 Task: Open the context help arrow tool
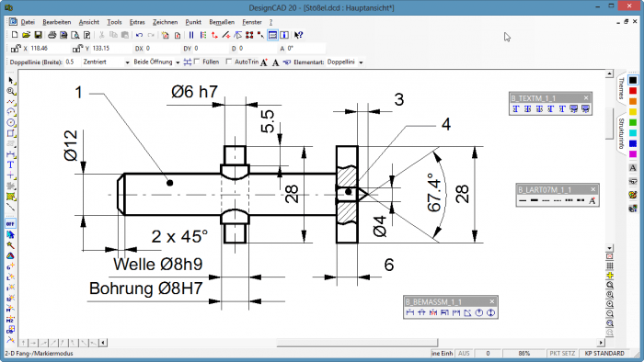tap(299, 35)
